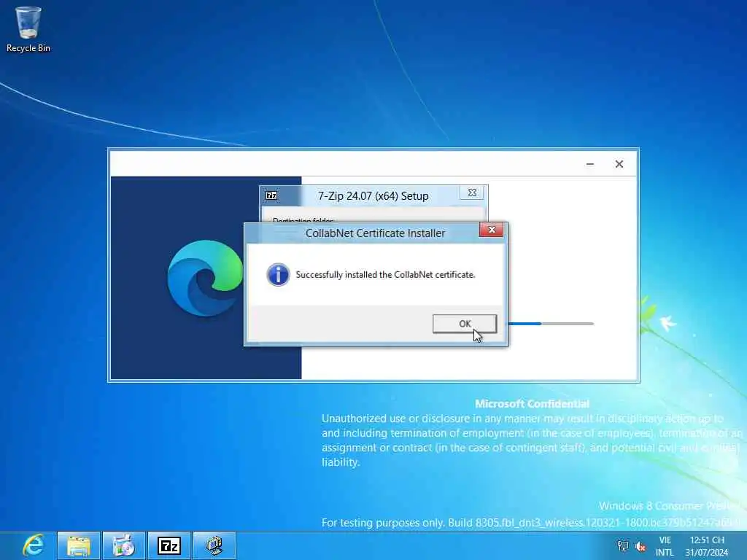Click the "Successfully installed the CollabNet certificate." message
This screenshot has width=747, height=560.
coord(385,275)
